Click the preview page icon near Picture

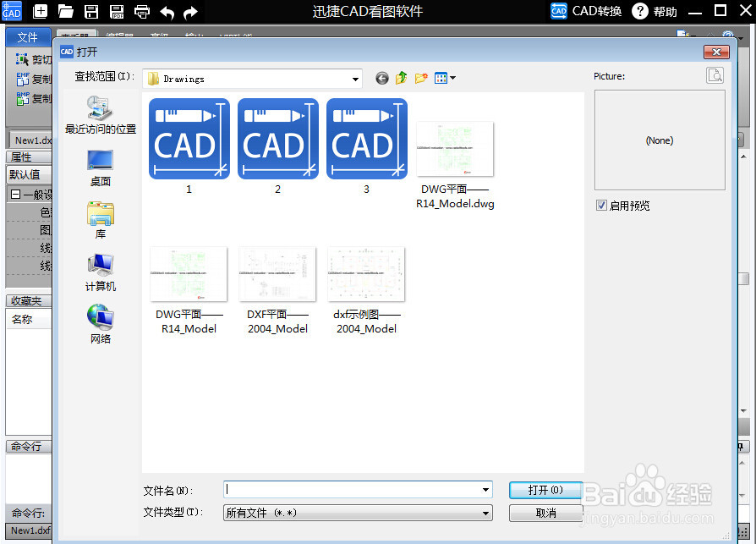pyautogui.click(x=715, y=75)
